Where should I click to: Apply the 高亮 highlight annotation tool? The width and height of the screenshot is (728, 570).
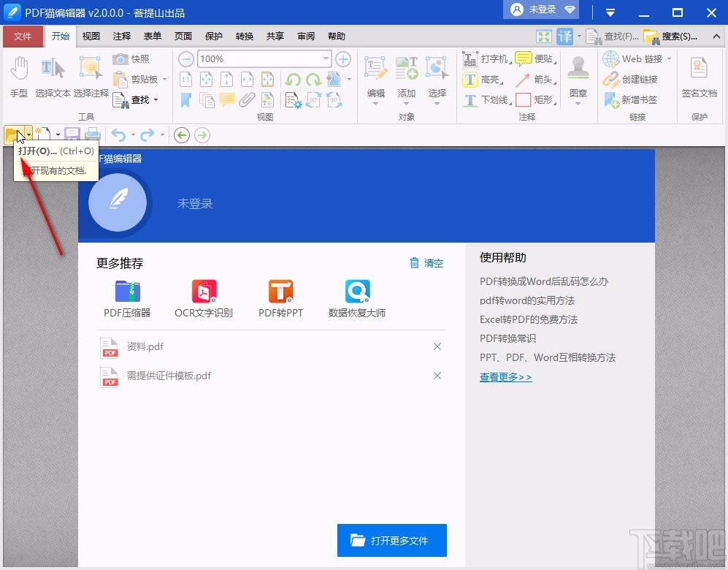pyautogui.click(x=478, y=79)
